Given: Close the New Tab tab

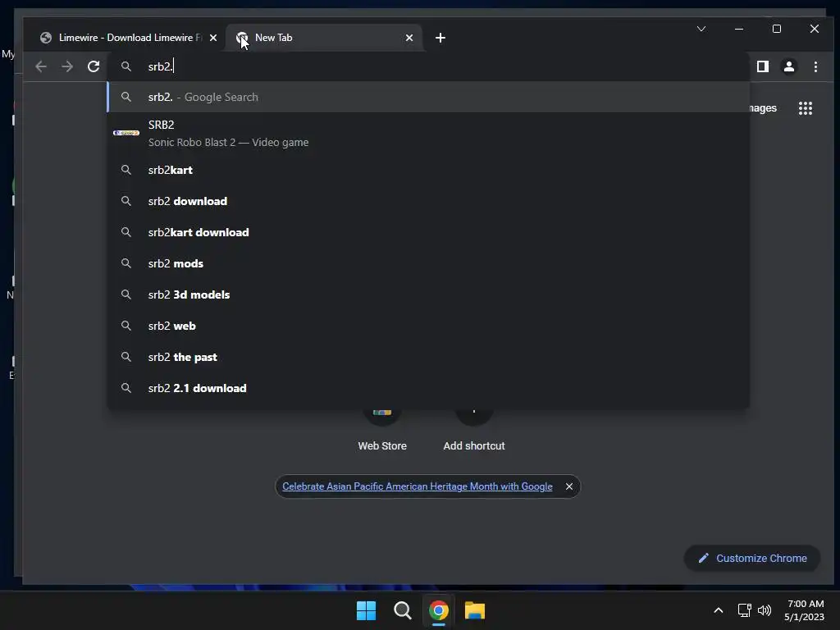Looking at the screenshot, I should [409, 38].
